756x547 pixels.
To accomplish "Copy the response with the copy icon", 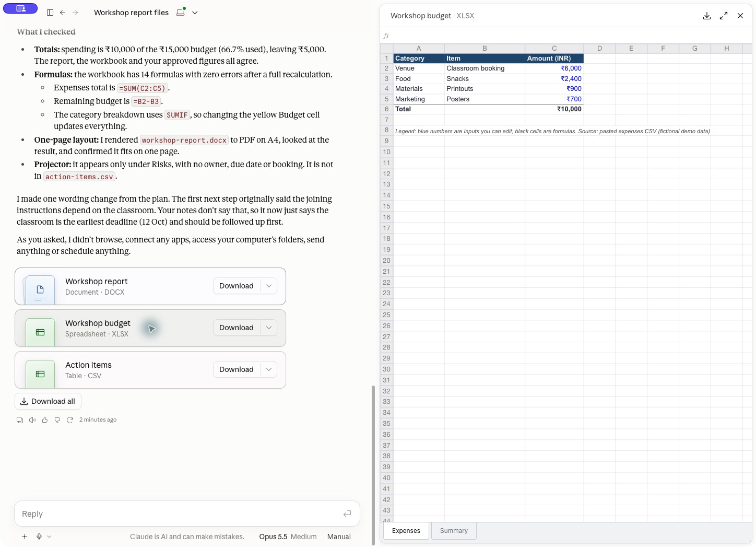I will tap(20, 420).
